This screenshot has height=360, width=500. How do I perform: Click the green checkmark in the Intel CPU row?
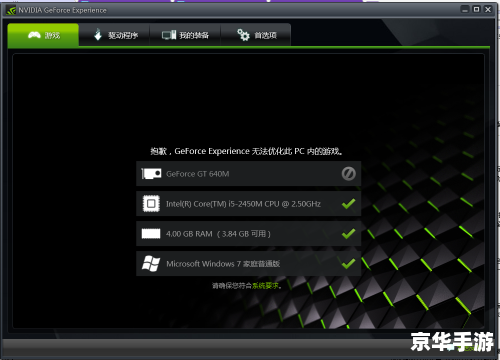(349, 204)
